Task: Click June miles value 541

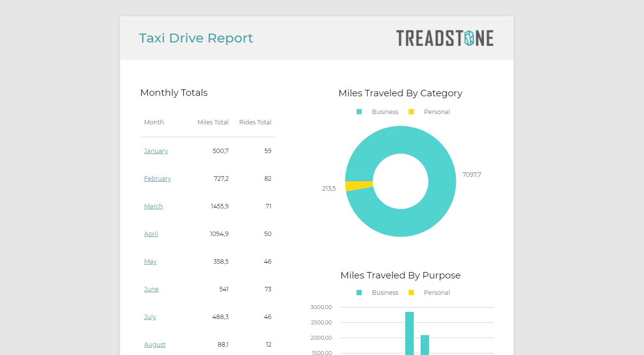Action: 224,289
